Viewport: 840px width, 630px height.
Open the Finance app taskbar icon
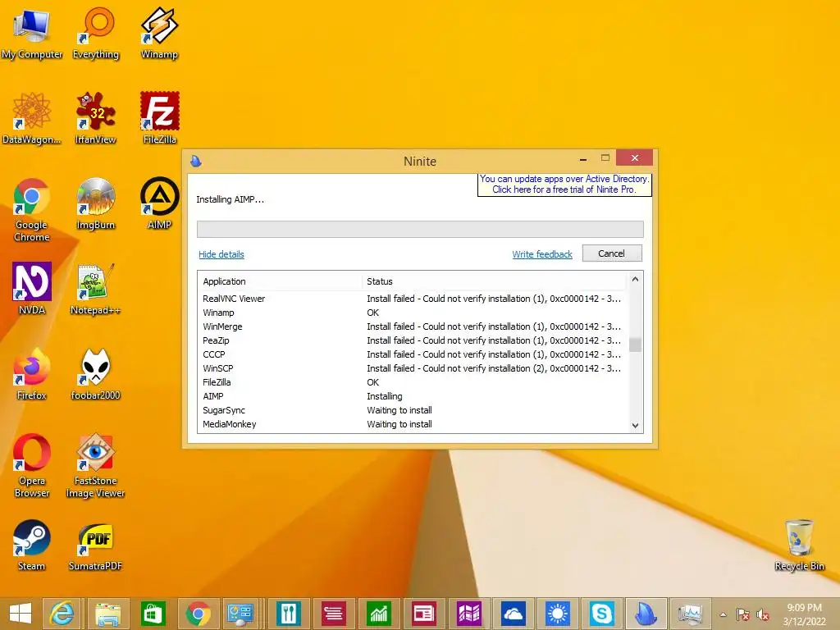pos(379,614)
